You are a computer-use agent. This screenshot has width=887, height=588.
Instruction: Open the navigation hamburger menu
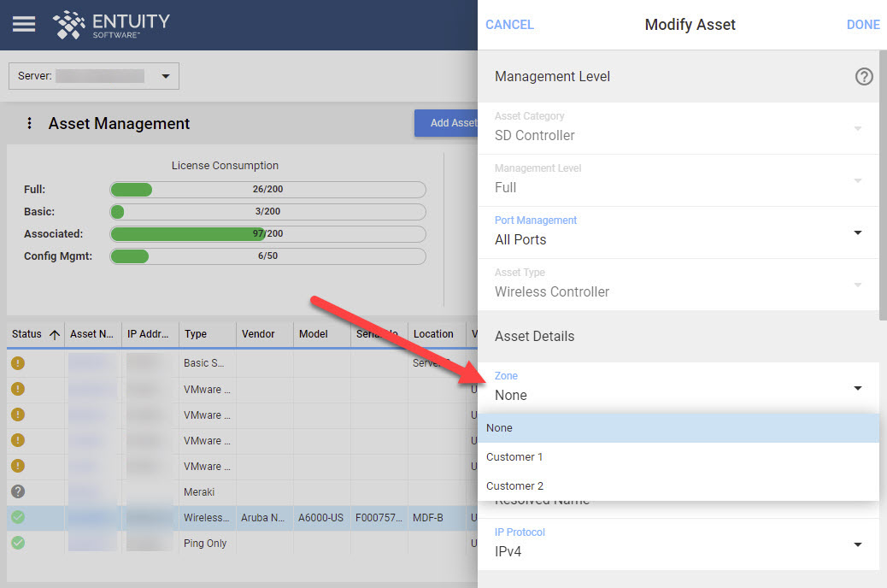pos(23,24)
